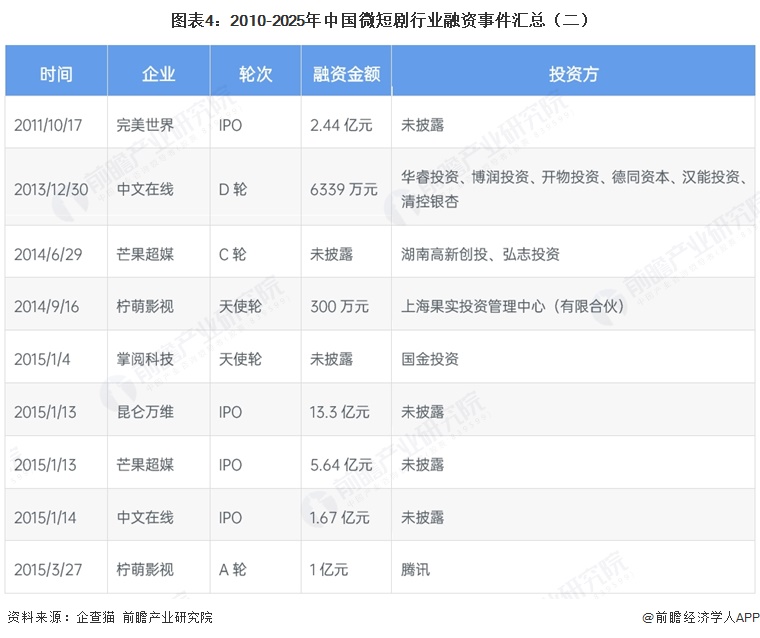Select the date cell 2013/12/30
This screenshot has height=638, width=760.
click(x=51, y=189)
